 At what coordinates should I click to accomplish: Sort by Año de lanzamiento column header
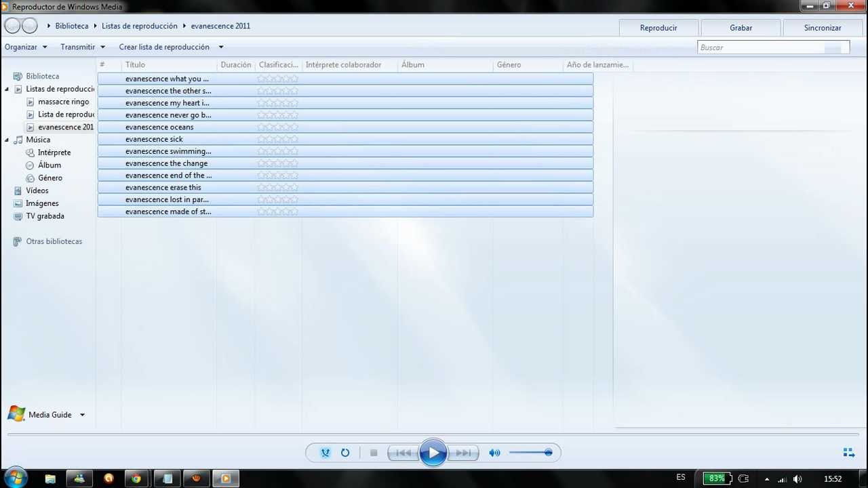coord(597,64)
